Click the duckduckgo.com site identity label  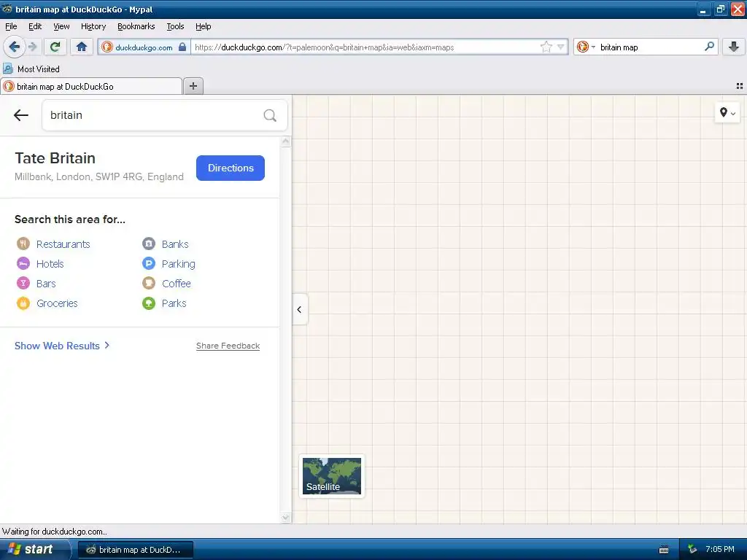(144, 47)
